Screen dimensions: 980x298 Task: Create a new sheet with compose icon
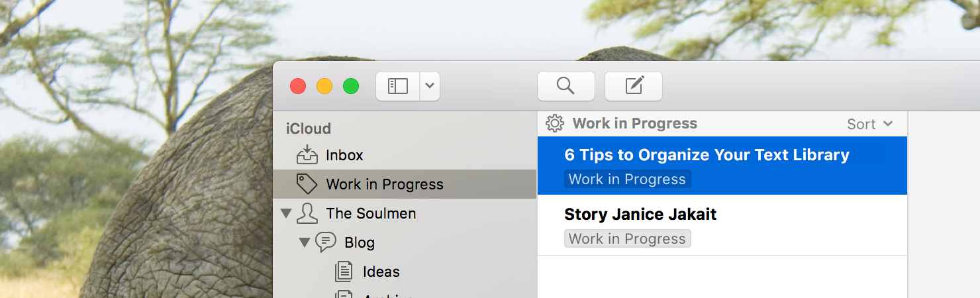pos(634,86)
